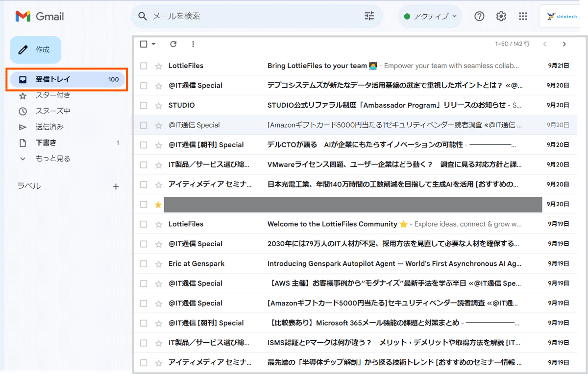
Task: Open the 'ISMS認証とPマークは何が違う' email
Action: (x=355, y=343)
